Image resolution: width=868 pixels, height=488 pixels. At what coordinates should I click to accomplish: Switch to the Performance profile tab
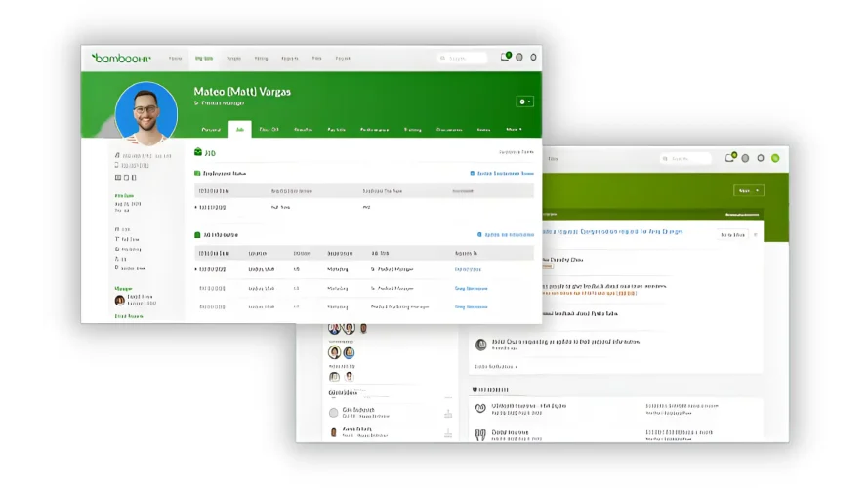(x=374, y=130)
